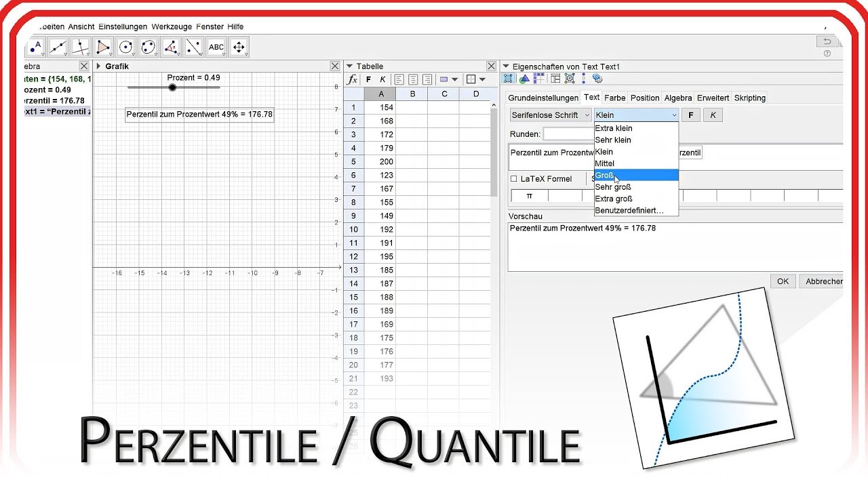Collapse the Tabelle style bar triangle
This screenshot has height=488, width=868.
(x=350, y=66)
